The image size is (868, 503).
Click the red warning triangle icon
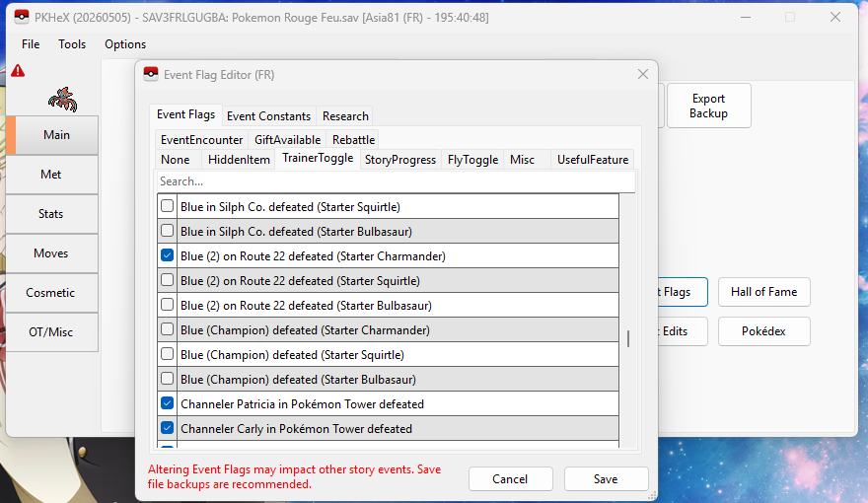pyautogui.click(x=18, y=71)
